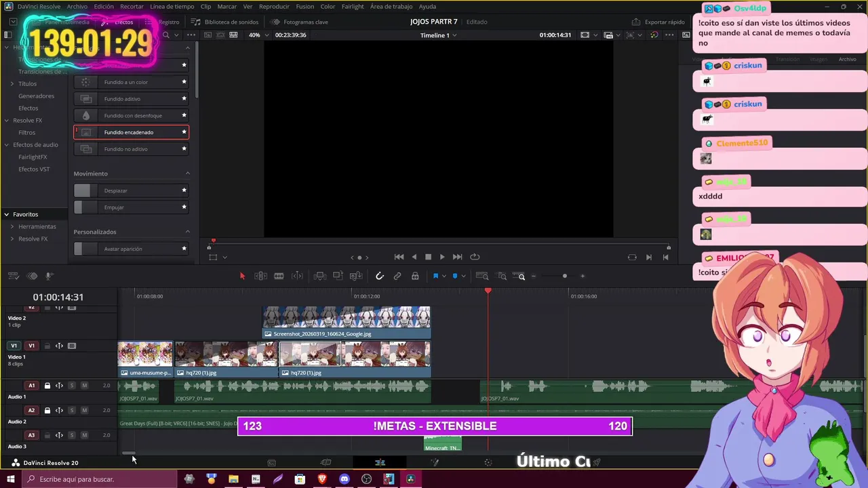The image size is (868, 488).
Task: Open Fotogramas clave panel
Action: (x=300, y=22)
